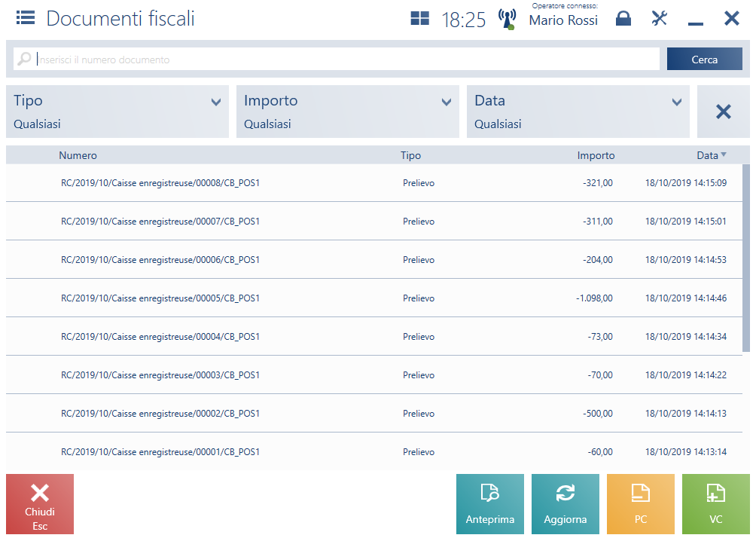Click date 18/10/2019 14:14:46
The image size is (756, 538).
686,298
